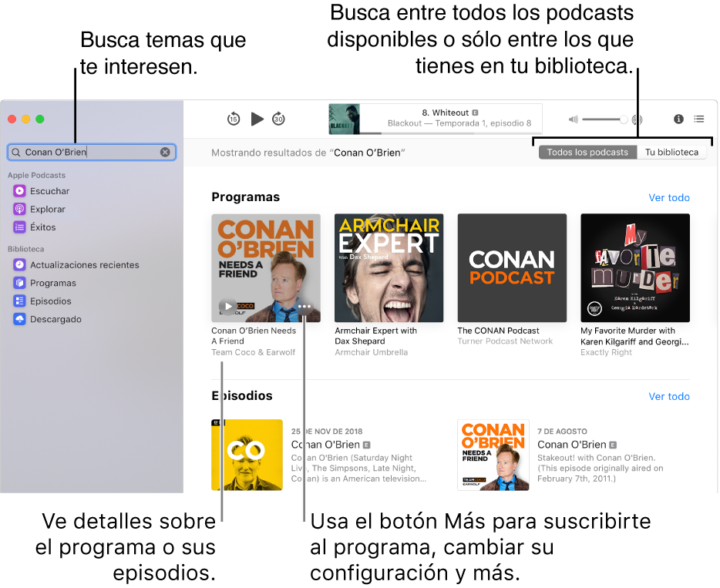720x588 pixels.
Task: Clear the search field with the X button
Action: [166, 152]
